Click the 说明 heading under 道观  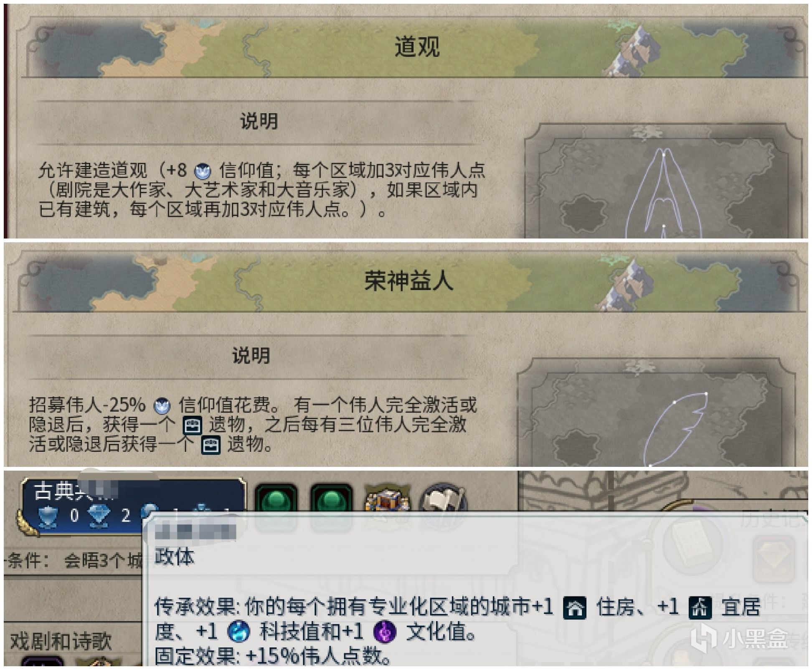259,122
